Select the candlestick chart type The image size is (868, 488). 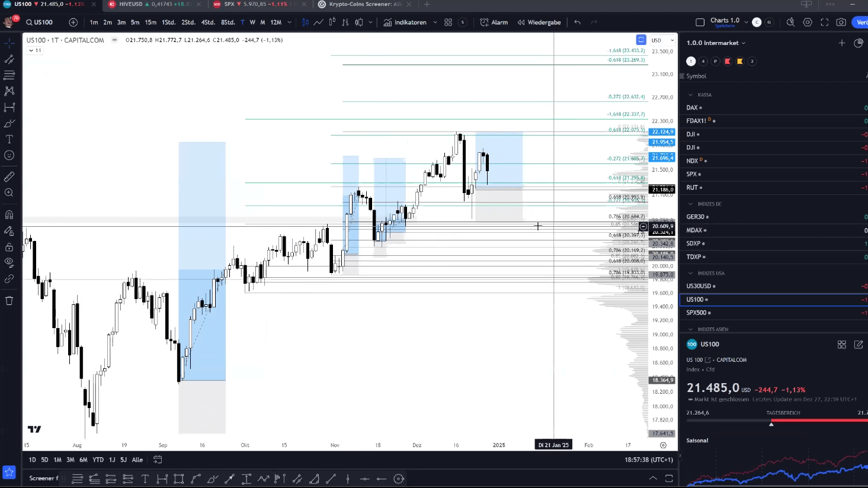[305, 23]
